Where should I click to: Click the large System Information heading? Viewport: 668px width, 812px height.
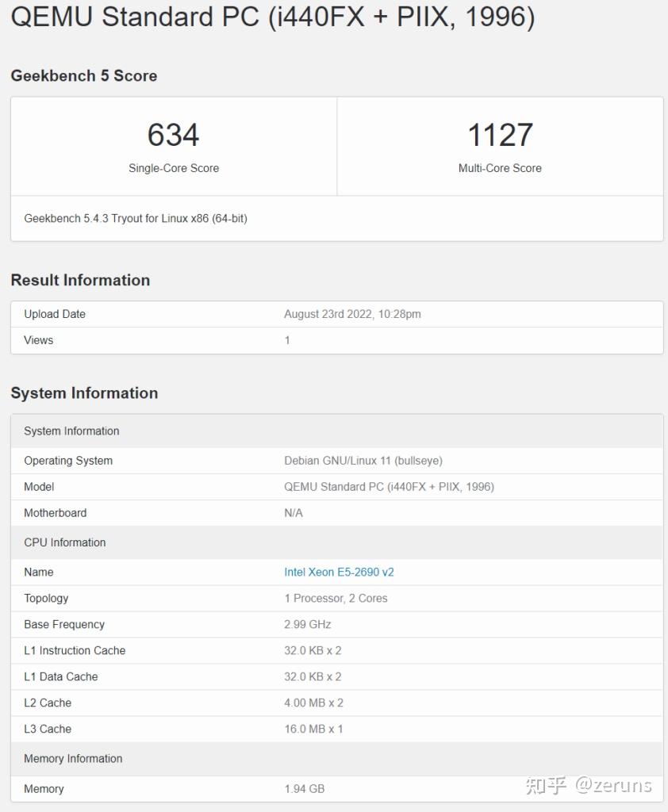pos(84,393)
